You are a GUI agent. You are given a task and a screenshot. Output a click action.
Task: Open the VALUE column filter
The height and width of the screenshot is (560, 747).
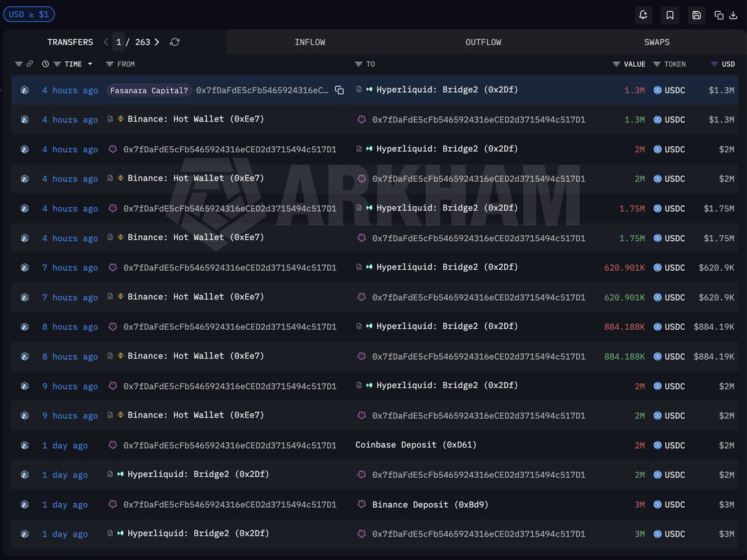pyautogui.click(x=617, y=64)
